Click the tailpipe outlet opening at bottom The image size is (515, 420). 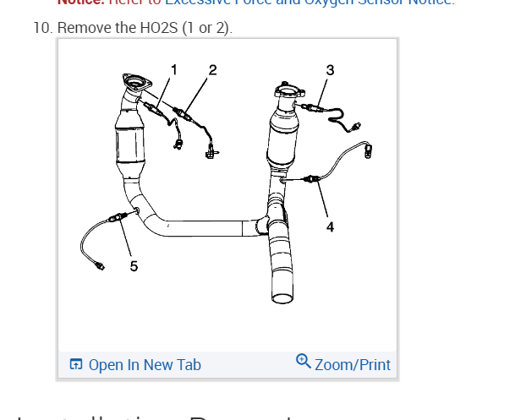point(282,298)
